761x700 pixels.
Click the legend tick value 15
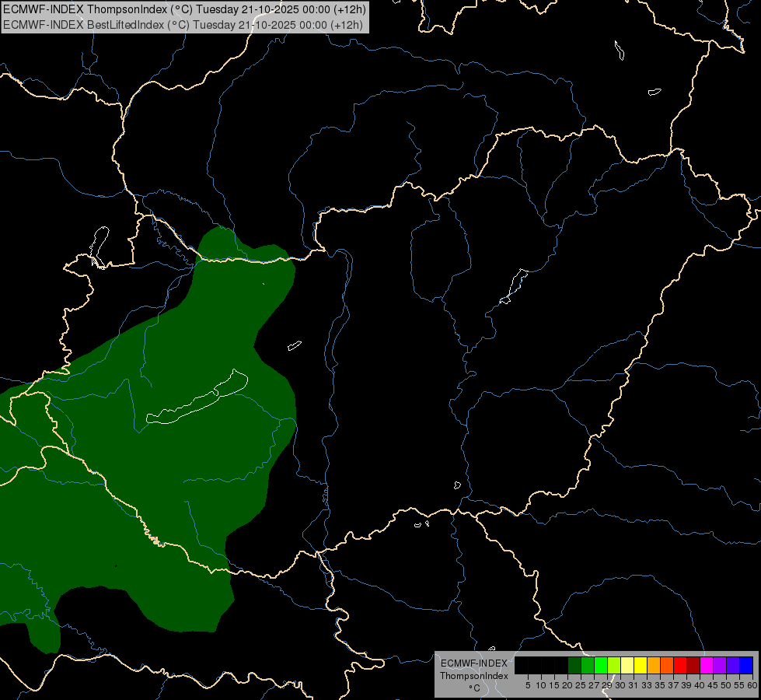554,685
